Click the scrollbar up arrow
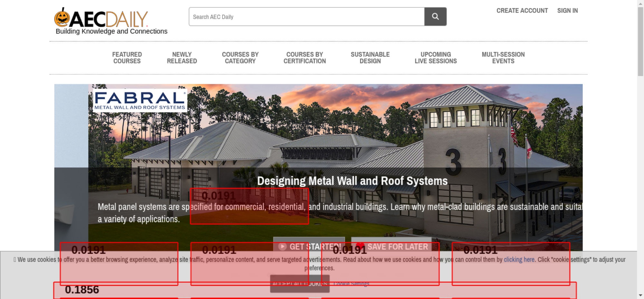 pyautogui.click(x=640, y=3)
